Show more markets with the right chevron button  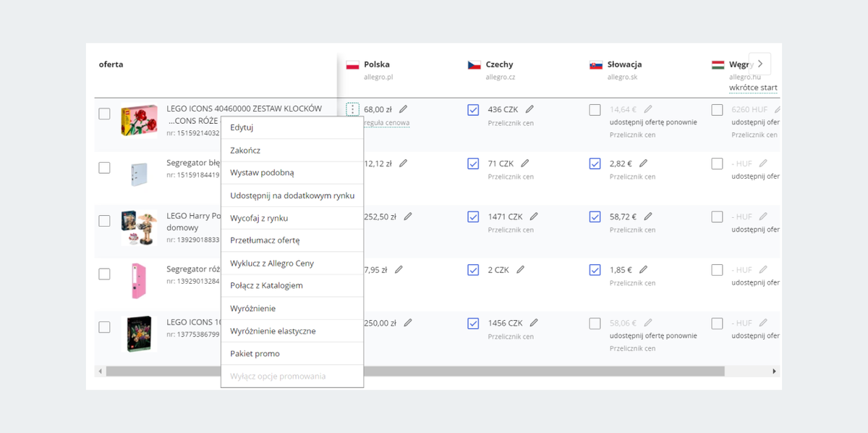[759, 64]
